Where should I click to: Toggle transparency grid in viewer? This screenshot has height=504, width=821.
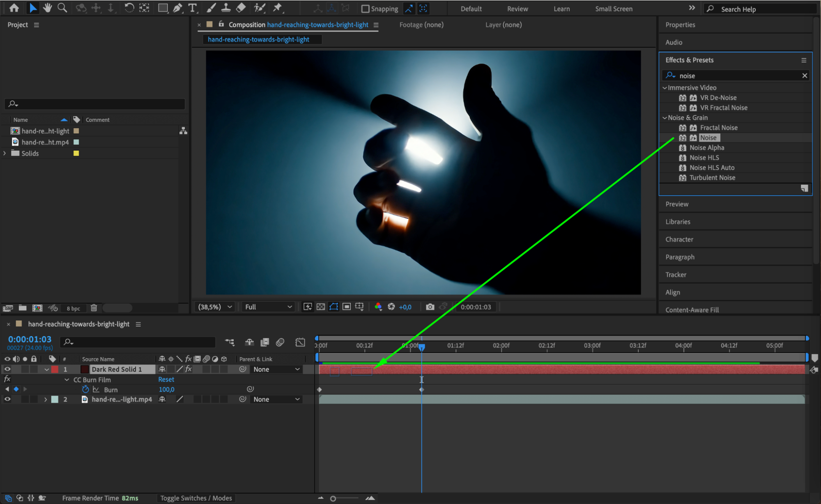[321, 307]
